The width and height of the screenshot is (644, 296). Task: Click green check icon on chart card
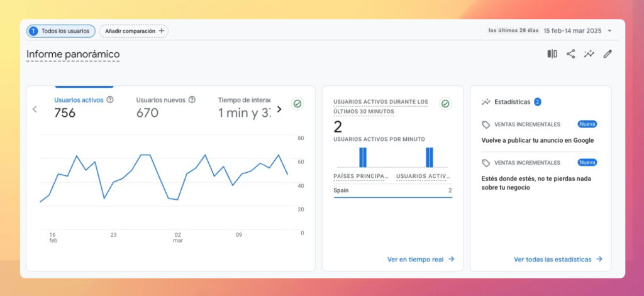(x=297, y=104)
